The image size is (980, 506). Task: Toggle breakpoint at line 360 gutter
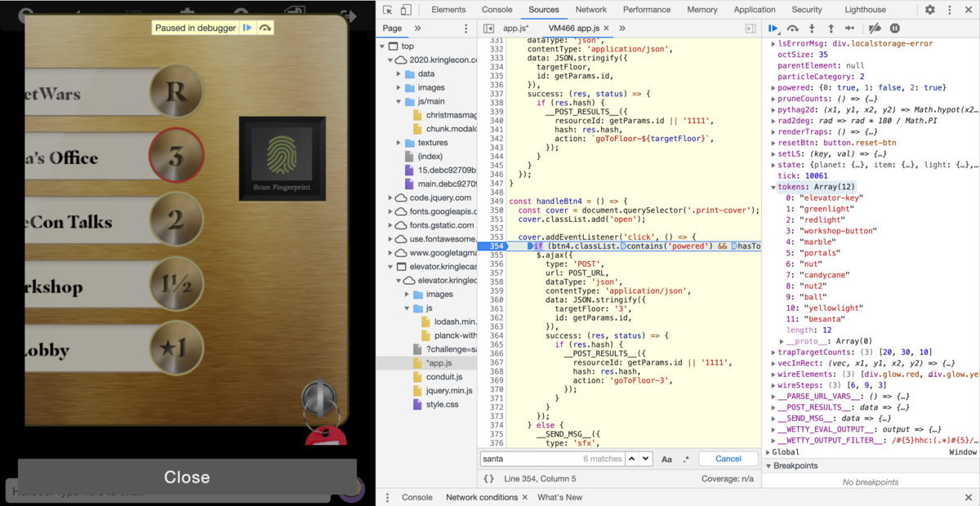coord(495,299)
